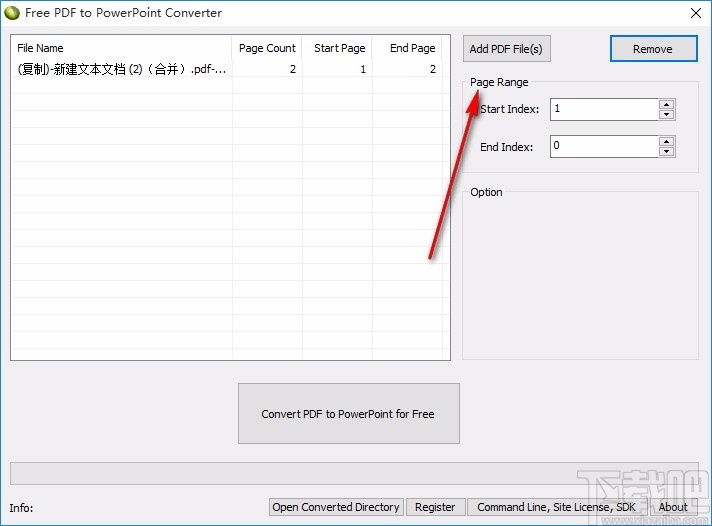Decrease the End Index value
The height and width of the screenshot is (526, 712).
pos(666,151)
